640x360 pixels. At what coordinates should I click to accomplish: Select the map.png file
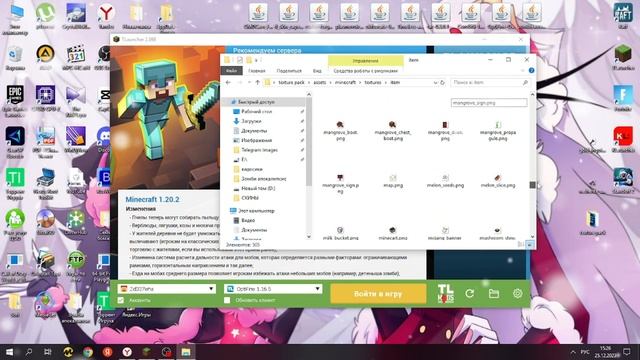(393, 181)
